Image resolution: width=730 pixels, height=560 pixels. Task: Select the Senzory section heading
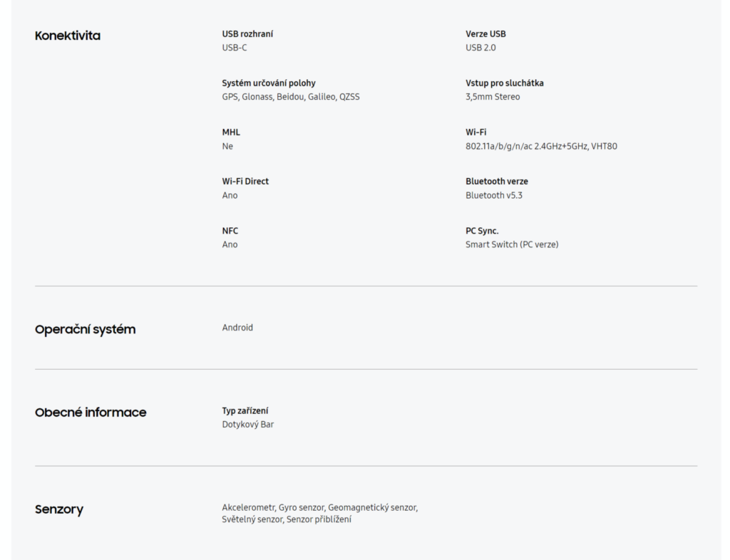click(x=59, y=509)
